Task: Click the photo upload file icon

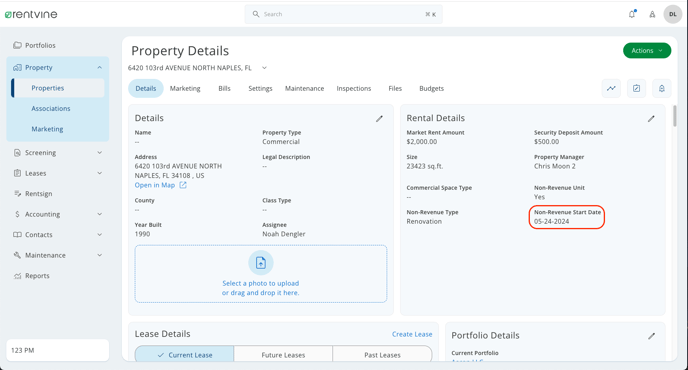Action: [x=261, y=263]
